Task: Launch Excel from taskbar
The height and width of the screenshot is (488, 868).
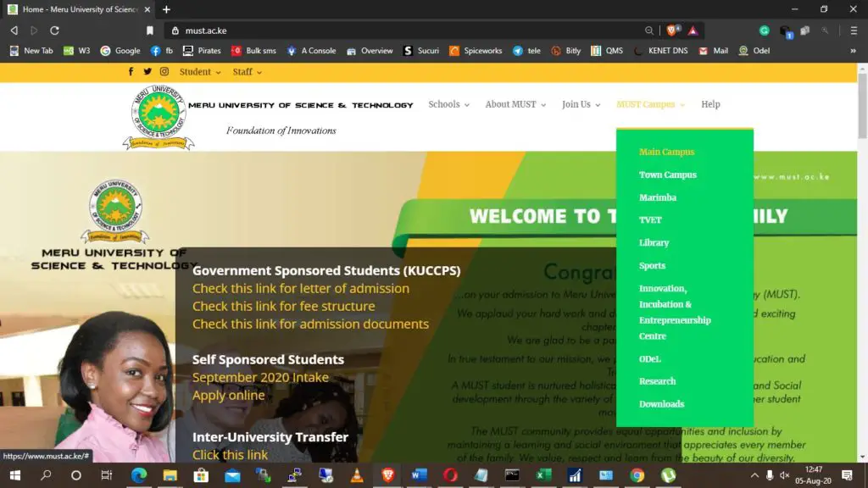Action: [x=543, y=475]
